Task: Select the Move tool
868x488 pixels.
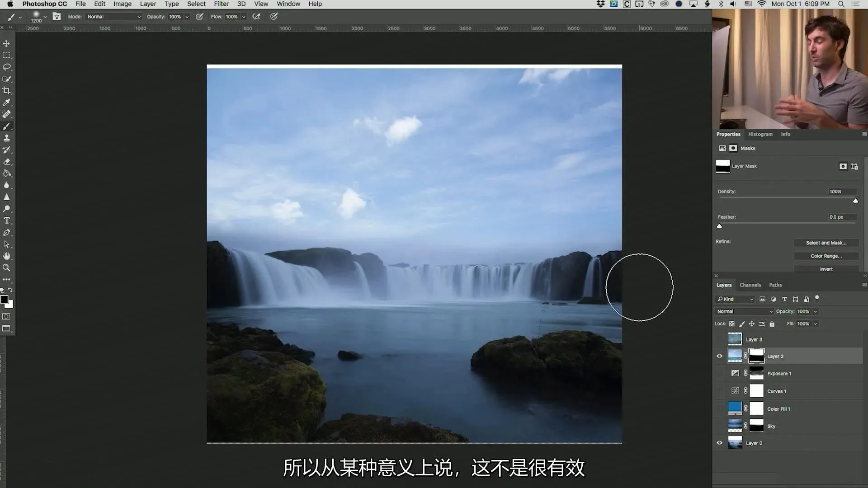Action: click(6, 43)
